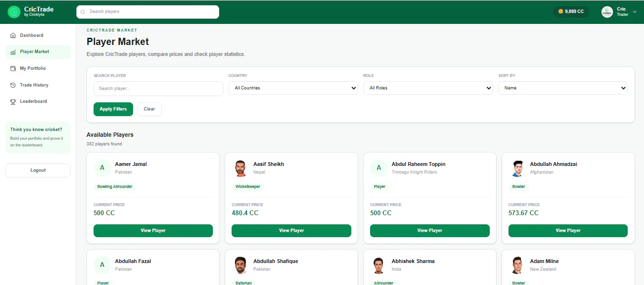Click the Trade History clock icon
Screen dimensions: 644x285
coord(13,85)
